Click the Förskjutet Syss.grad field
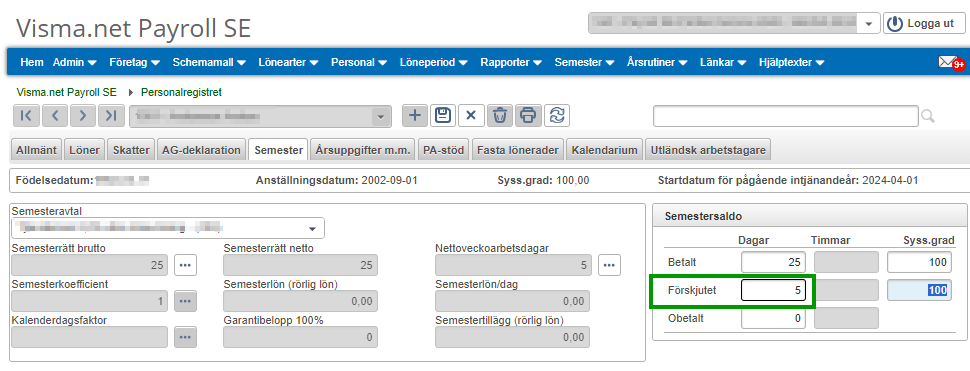 pyautogui.click(x=919, y=290)
